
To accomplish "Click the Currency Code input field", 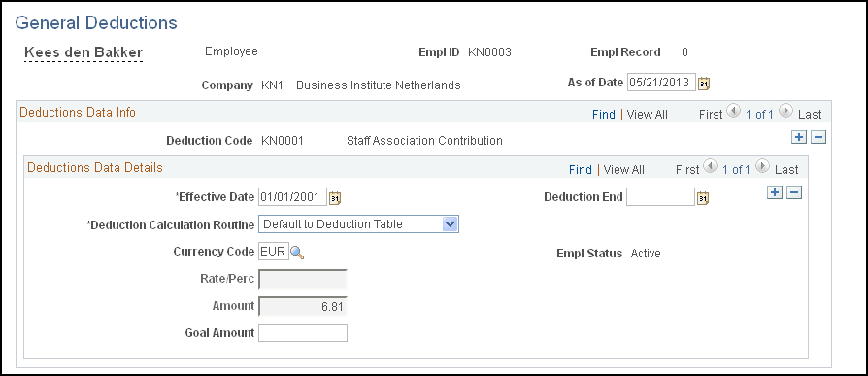I will (274, 252).
